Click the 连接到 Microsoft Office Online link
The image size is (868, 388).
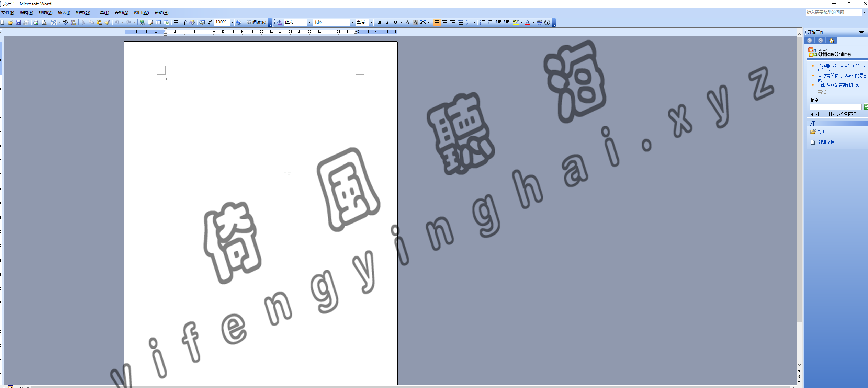pyautogui.click(x=841, y=68)
